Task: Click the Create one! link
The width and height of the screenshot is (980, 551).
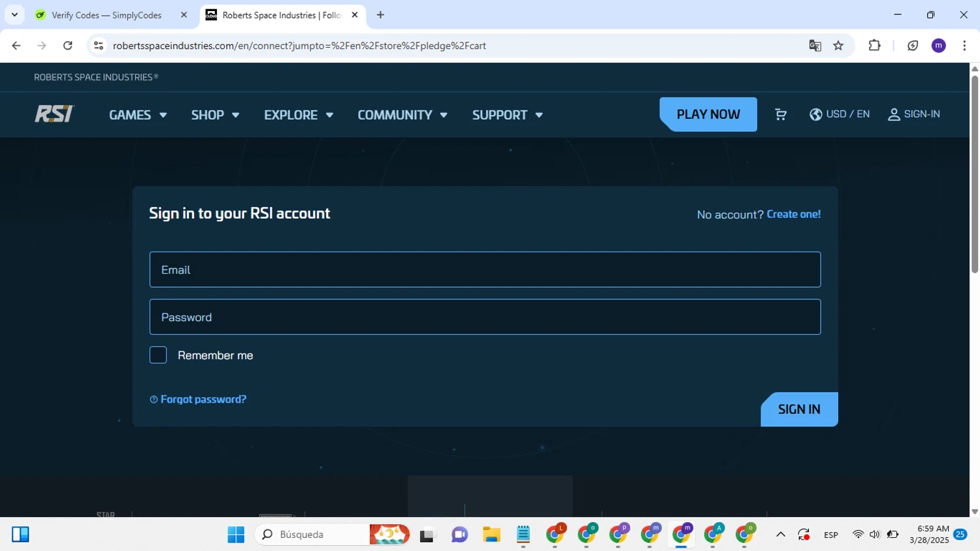Action: click(x=793, y=214)
